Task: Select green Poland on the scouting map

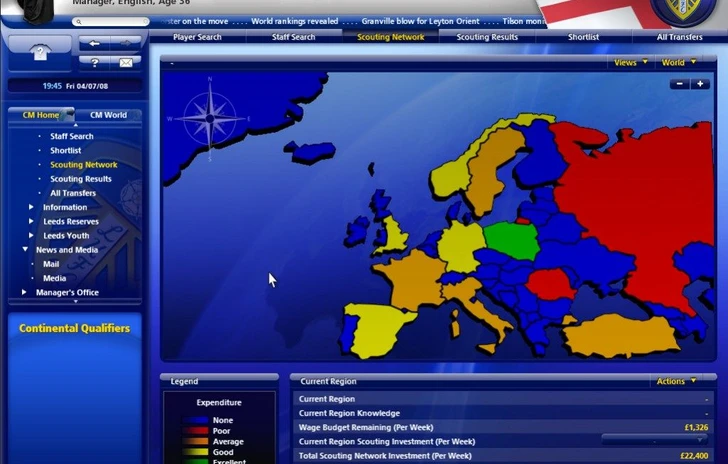Action: point(512,240)
